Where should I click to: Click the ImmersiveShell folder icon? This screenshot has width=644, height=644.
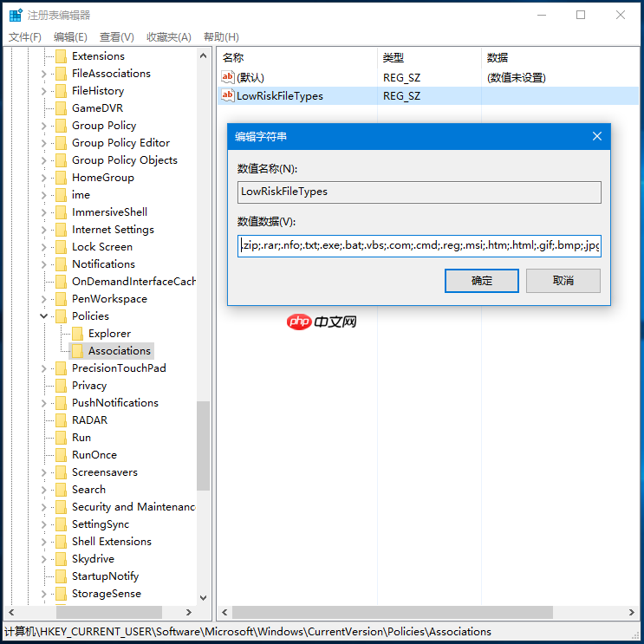61,212
